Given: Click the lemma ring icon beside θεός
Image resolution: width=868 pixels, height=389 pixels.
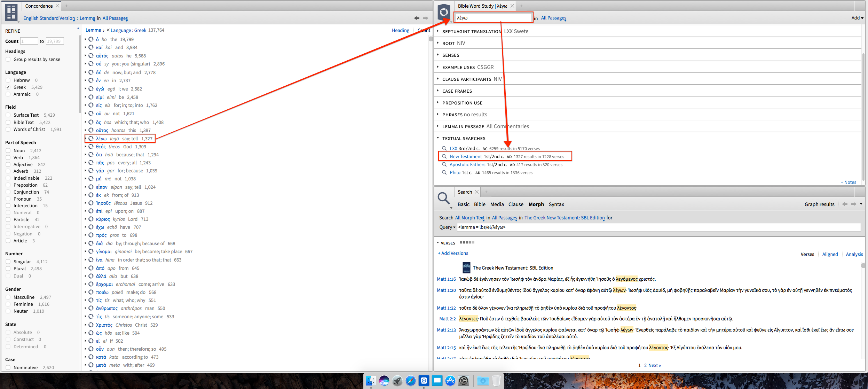Looking at the screenshot, I should point(91,147).
